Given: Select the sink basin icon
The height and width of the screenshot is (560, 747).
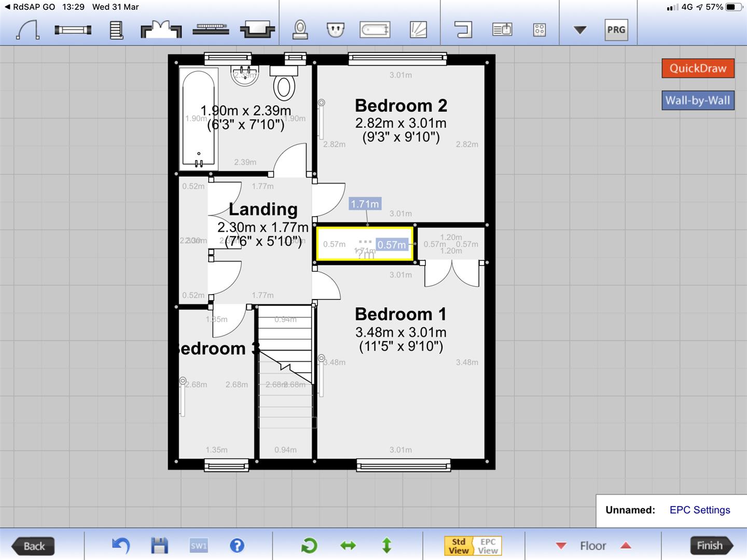Looking at the screenshot, I should 336,30.
